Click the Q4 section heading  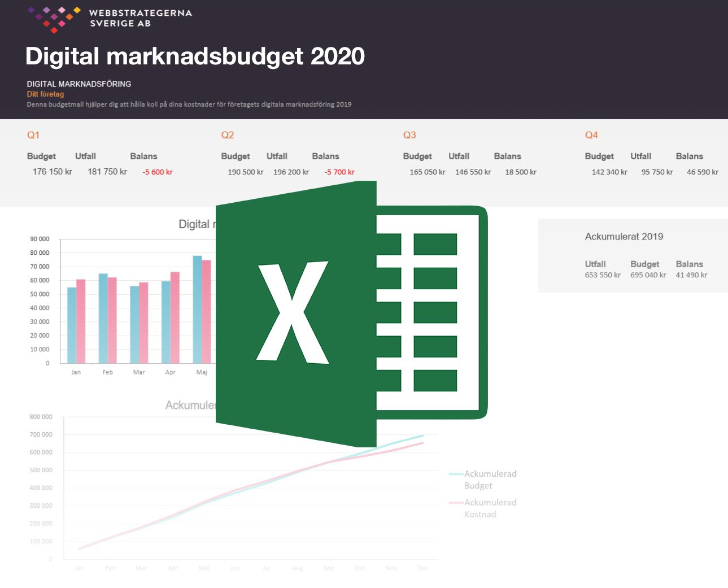(591, 134)
